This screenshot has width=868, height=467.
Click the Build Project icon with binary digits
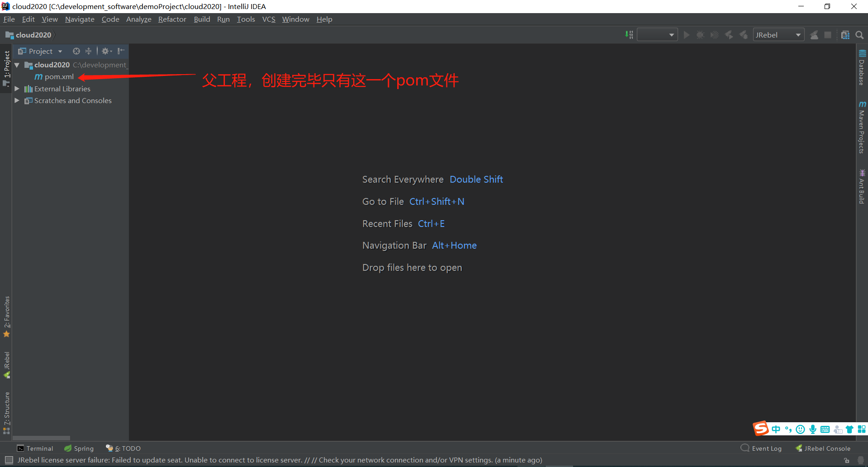tap(629, 35)
